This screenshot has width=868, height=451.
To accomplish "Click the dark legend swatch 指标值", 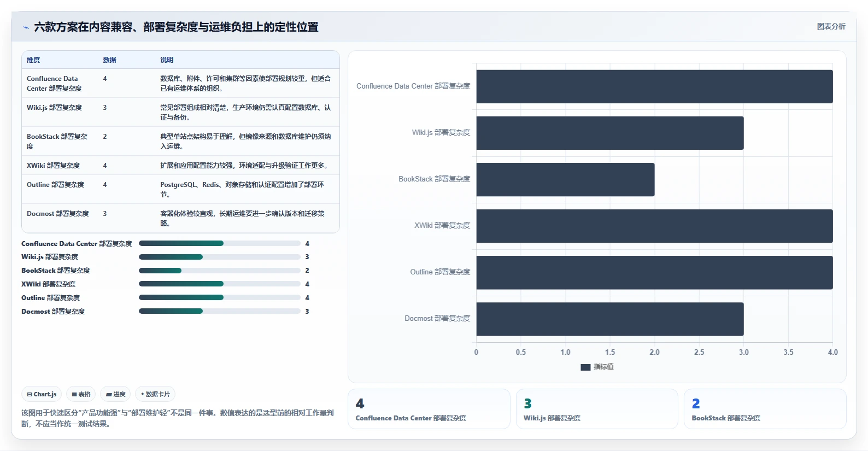I will [x=585, y=367].
